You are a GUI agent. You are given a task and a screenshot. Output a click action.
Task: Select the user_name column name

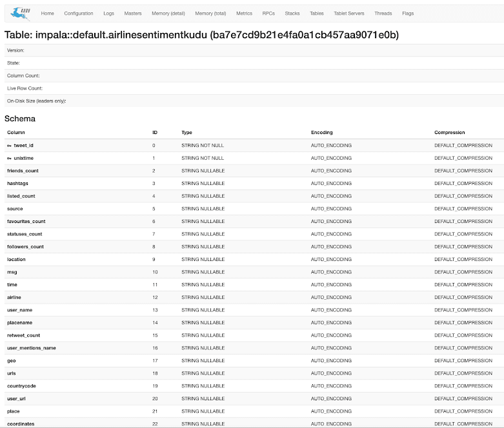pyautogui.click(x=19, y=310)
